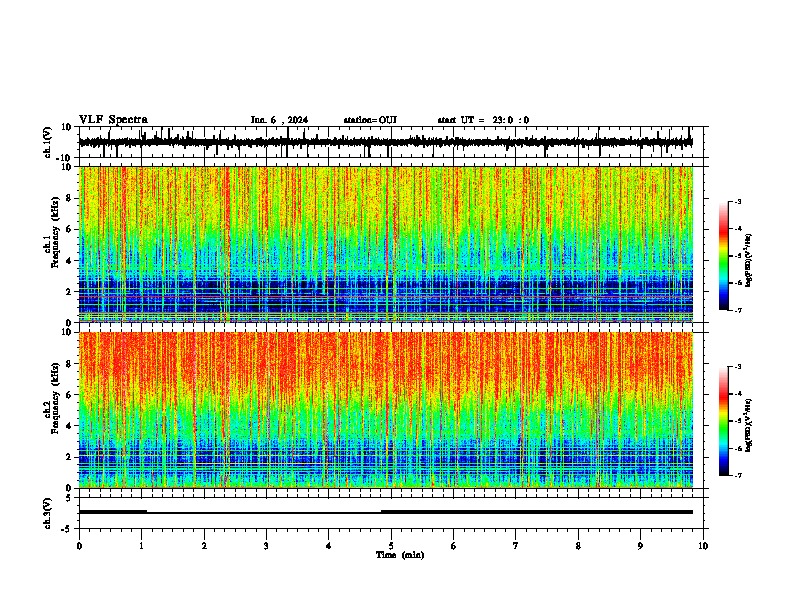Click time axis tick label "1"
792x612 pixels.
(x=141, y=546)
